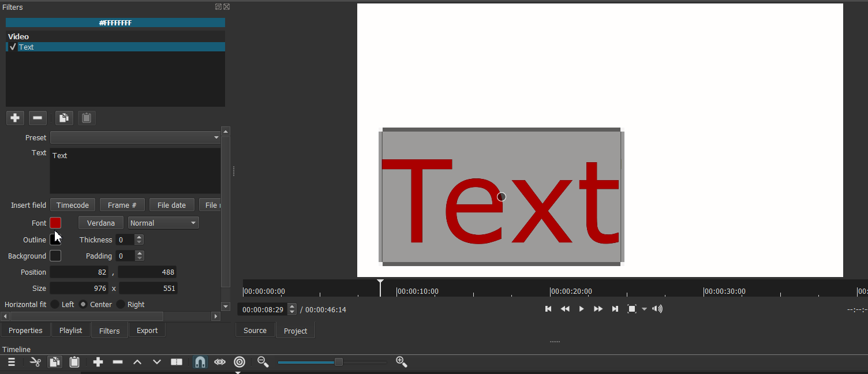Click the volume speaker icon
The width and height of the screenshot is (868, 374).
coord(657,309)
